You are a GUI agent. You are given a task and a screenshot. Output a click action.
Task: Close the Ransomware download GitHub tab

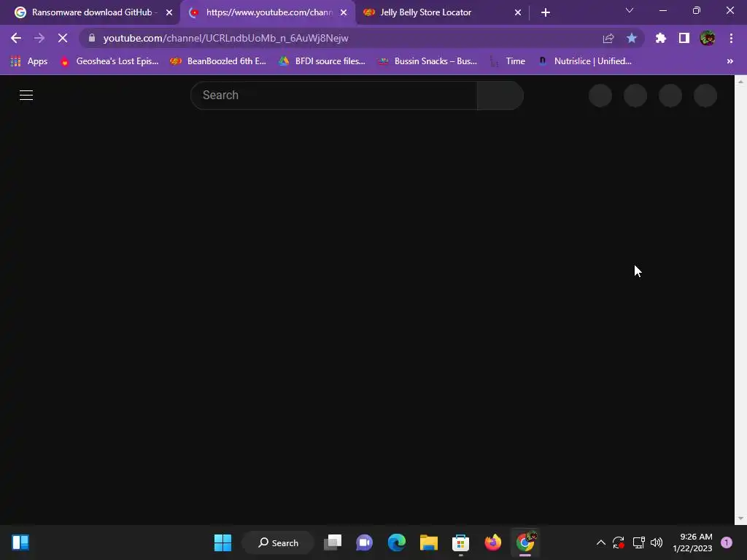169,12
